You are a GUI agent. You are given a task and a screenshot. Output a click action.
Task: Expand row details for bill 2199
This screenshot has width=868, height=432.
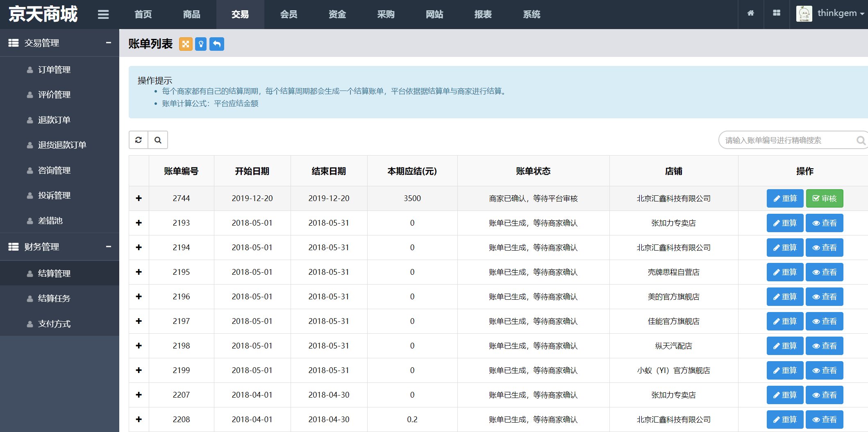[139, 370]
